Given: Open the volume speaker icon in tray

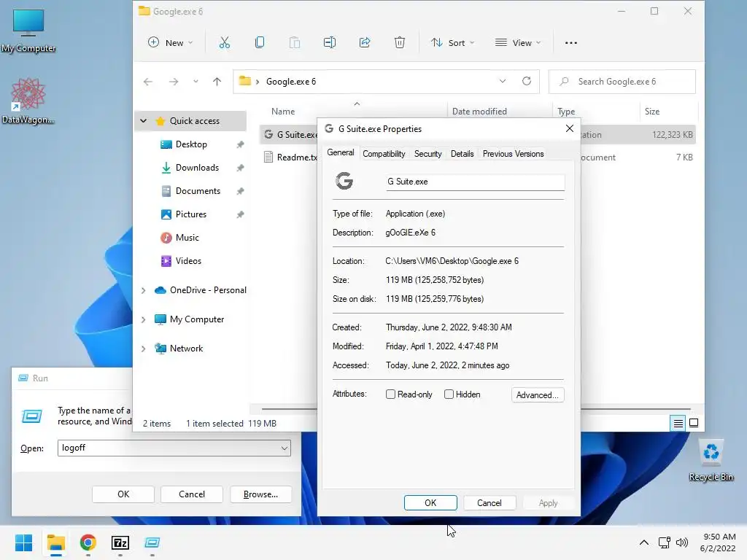Looking at the screenshot, I should [682, 542].
